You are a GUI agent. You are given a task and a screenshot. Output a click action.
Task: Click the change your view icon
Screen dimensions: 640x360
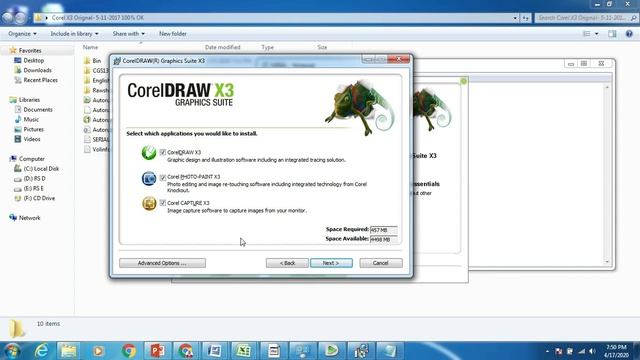(x=587, y=34)
